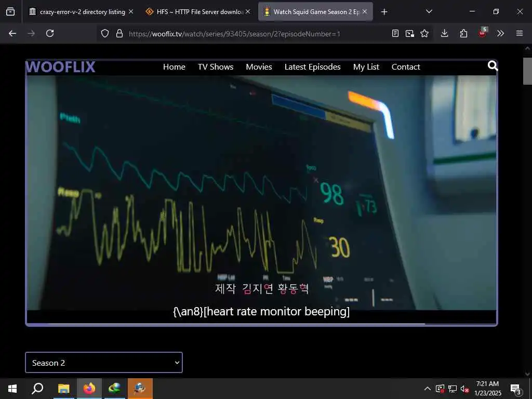Click the muted volume tray icon
This screenshot has height=399, width=532.
click(465, 389)
